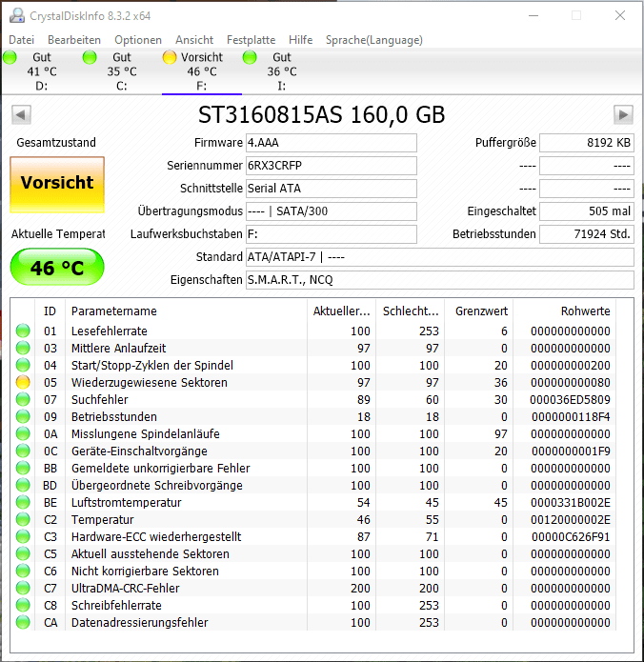Click the Laufwerksbuchstaben field F:

[332, 234]
